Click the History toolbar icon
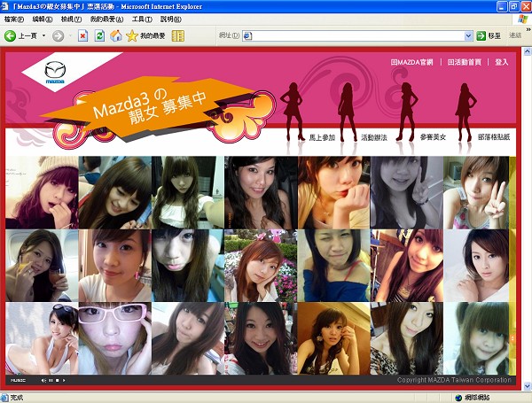 coord(178,35)
